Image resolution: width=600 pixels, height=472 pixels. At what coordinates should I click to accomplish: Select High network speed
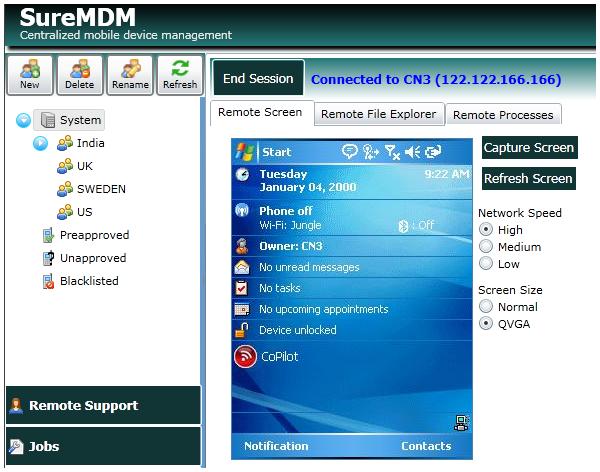tap(486, 229)
